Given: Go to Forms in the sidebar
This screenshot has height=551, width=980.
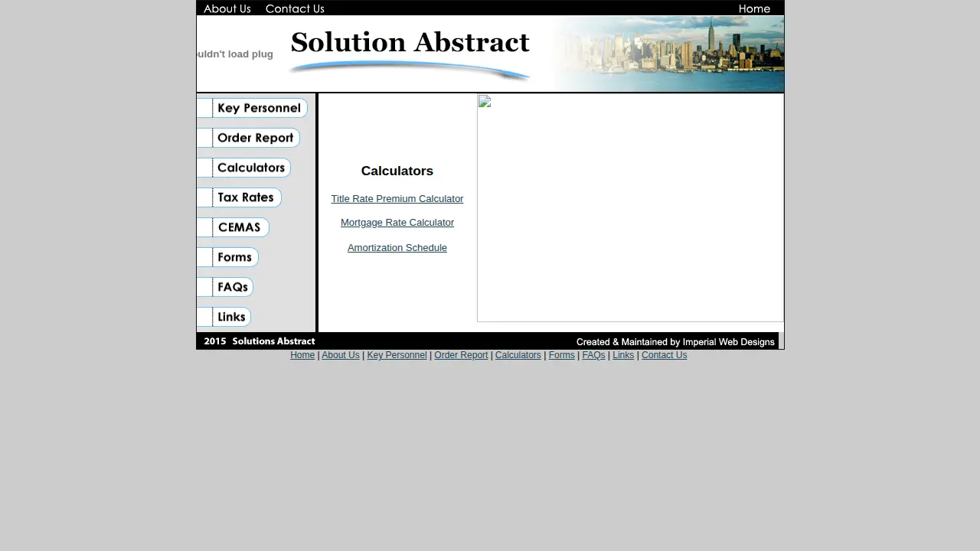Looking at the screenshot, I should tap(227, 257).
